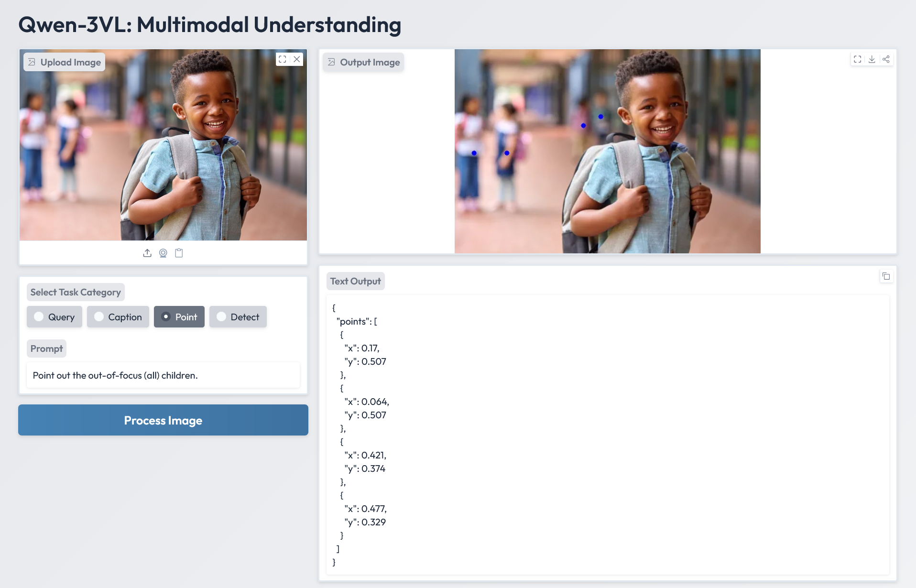Click the upload file icon below image

tap(147, 253)
